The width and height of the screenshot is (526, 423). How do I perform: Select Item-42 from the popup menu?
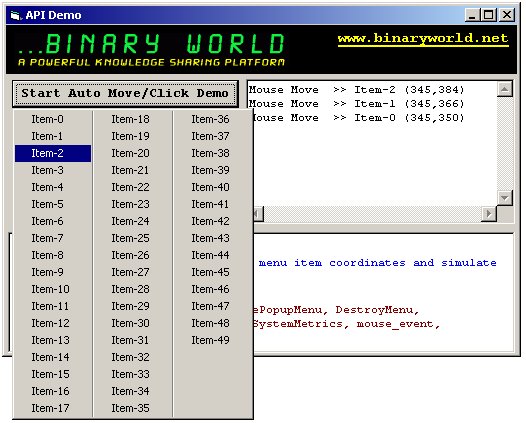coord(213,221)
